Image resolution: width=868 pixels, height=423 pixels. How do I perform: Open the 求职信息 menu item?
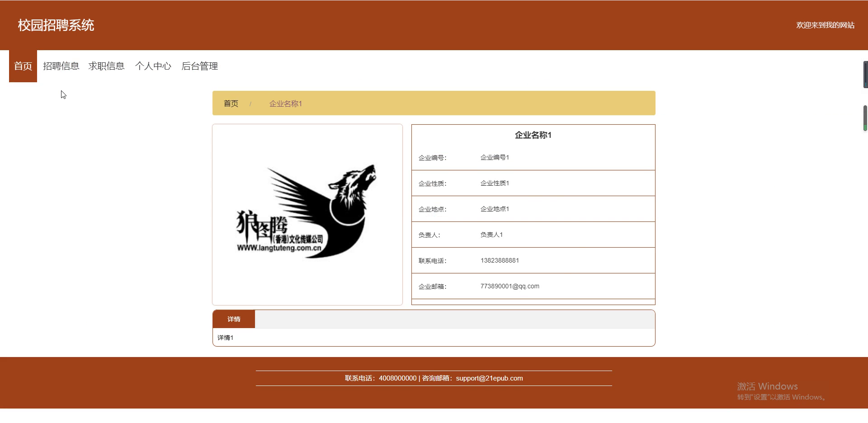click(107, 66)
